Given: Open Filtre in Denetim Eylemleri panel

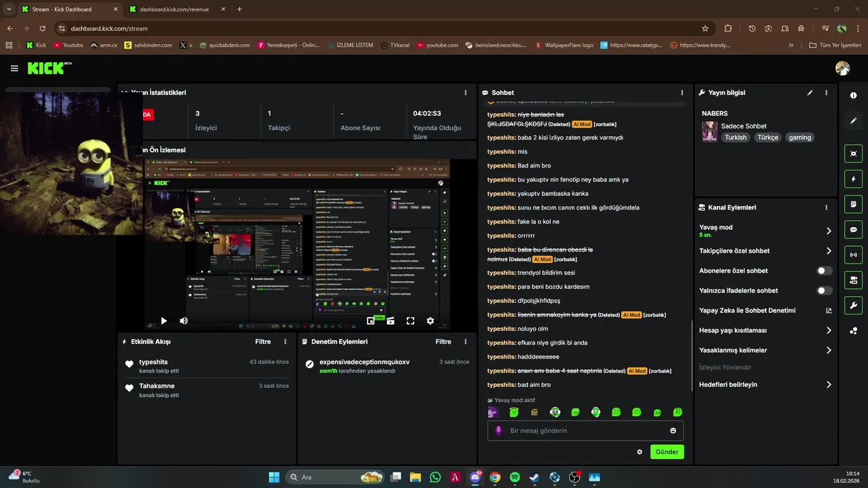Looking at the screenshot, I should 443,342.
